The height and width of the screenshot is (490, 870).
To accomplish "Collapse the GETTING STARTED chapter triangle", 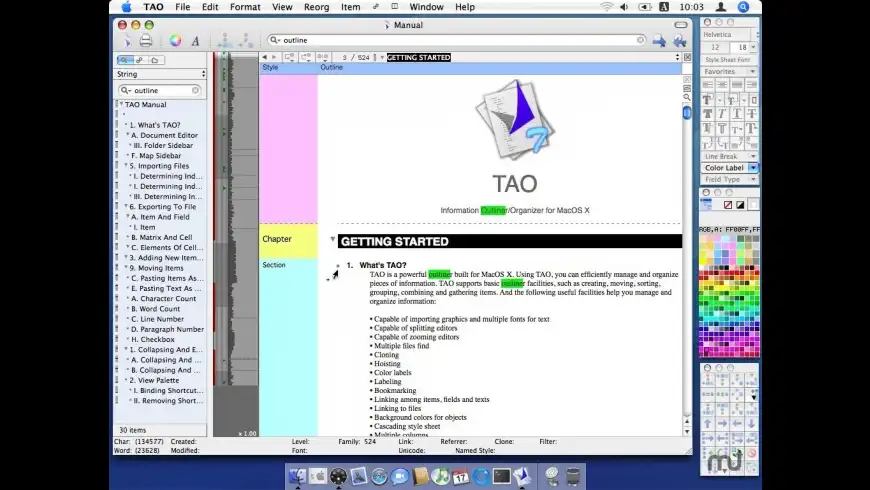I will 332,239.
